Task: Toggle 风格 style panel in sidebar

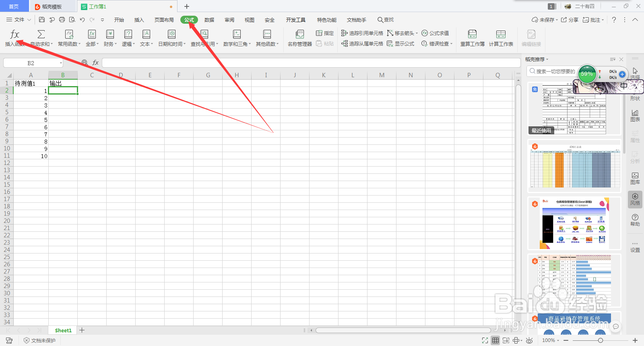Action: pos(635,199)
